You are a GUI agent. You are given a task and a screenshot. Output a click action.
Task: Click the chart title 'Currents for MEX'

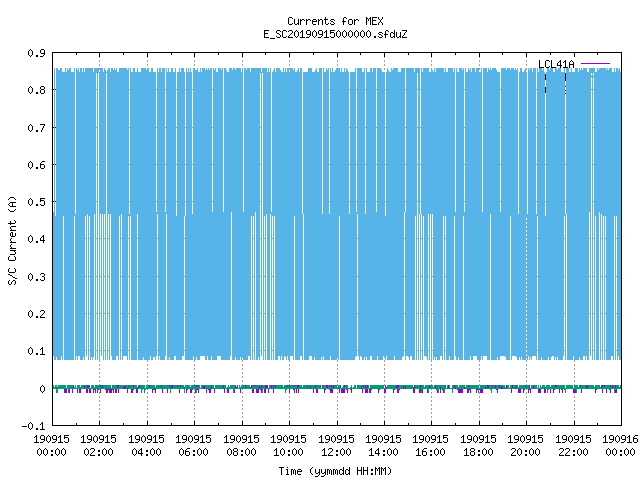(335, 21)
